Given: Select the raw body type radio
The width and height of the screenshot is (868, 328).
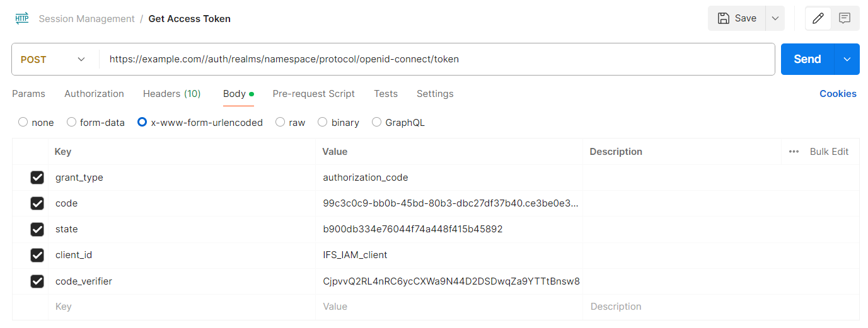Looking at the screenshot, I should coord(281,122).
